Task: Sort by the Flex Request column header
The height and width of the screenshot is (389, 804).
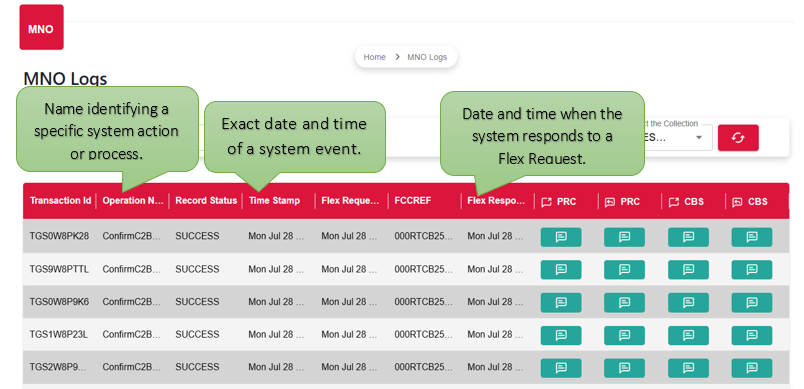Action: [x=350, y=200]
